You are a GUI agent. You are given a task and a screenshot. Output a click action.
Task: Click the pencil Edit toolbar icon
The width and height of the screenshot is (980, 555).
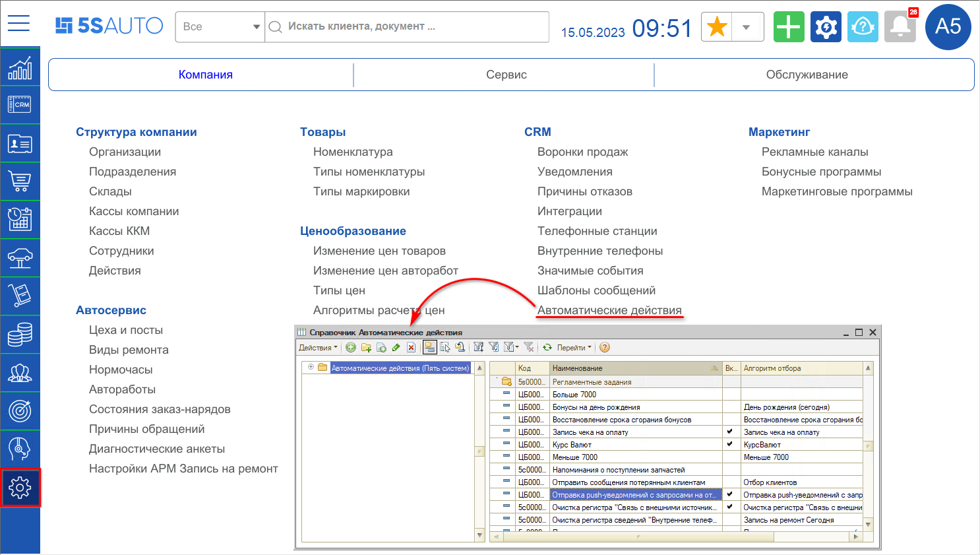[x=396, y=347]
